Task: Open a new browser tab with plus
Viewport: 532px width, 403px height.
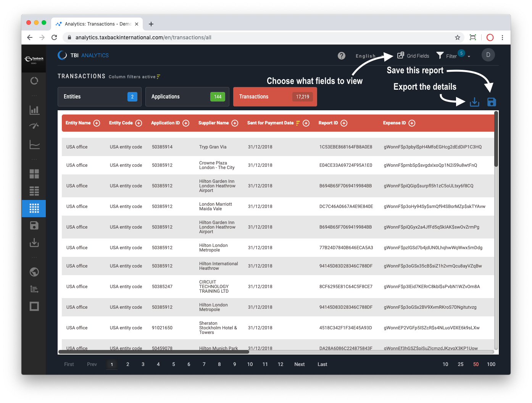Action: pyautogui.click(x=151, y=24)
